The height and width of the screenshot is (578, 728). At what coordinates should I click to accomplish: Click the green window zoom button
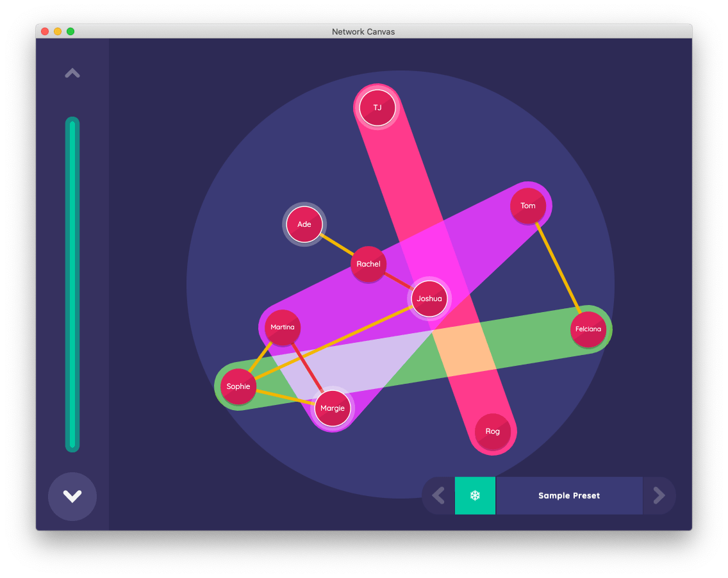tap(70, 31)
